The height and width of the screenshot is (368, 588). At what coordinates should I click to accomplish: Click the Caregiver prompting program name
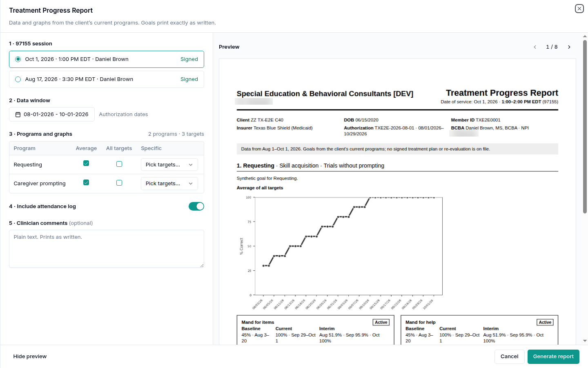click(40, 184)
